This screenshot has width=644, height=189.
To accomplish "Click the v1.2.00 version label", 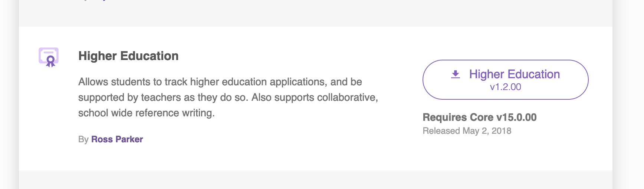I will click(505, 87).
